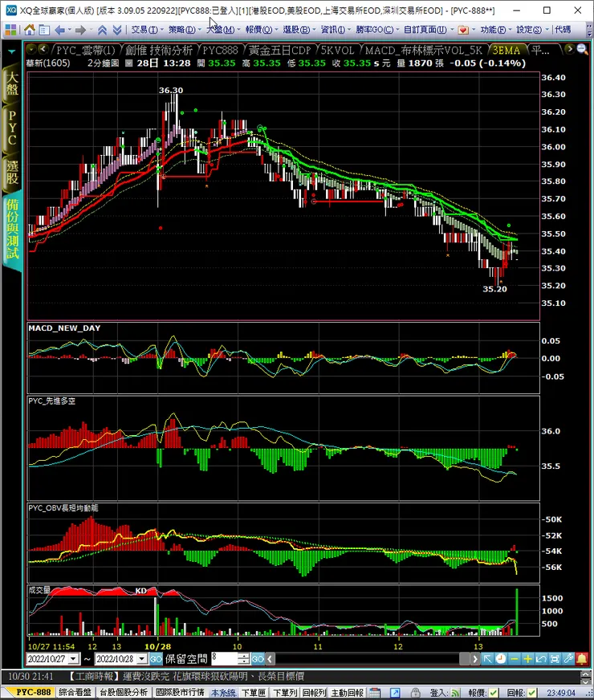594x700 pixels.
Task: Open the 下單列 button in status bar
Action: pos(285,693)
